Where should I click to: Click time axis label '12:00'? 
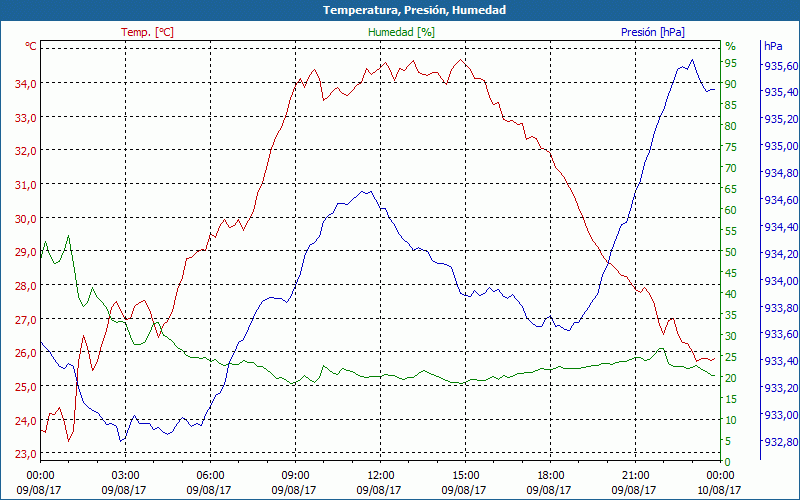click(x=380, y=476)
